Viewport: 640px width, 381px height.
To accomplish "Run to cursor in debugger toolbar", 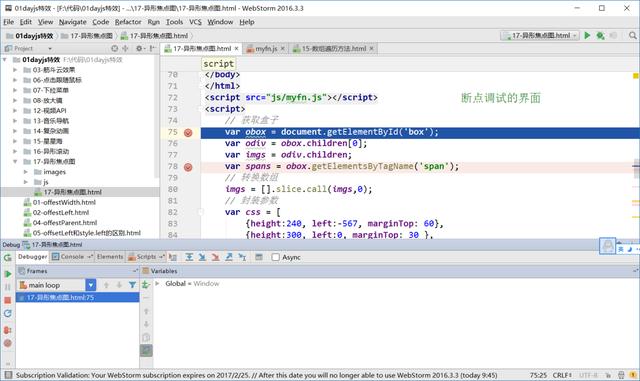I will click(242, 257).
